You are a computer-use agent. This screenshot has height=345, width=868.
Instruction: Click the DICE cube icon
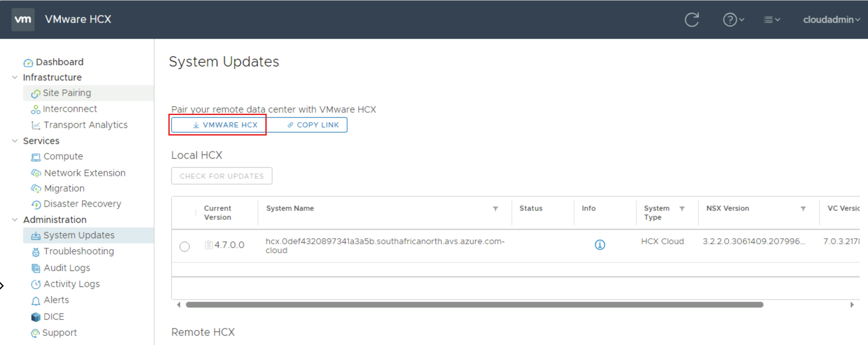point(36,317)
